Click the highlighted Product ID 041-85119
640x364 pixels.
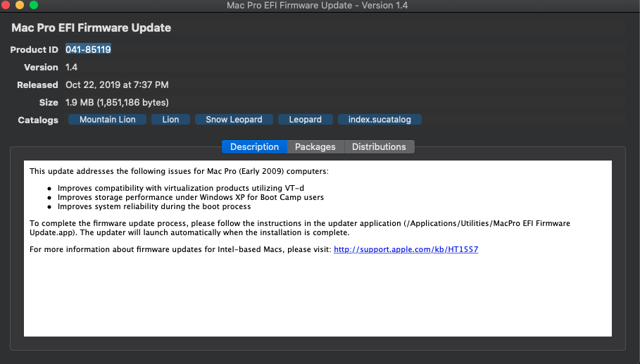[88, 49]
